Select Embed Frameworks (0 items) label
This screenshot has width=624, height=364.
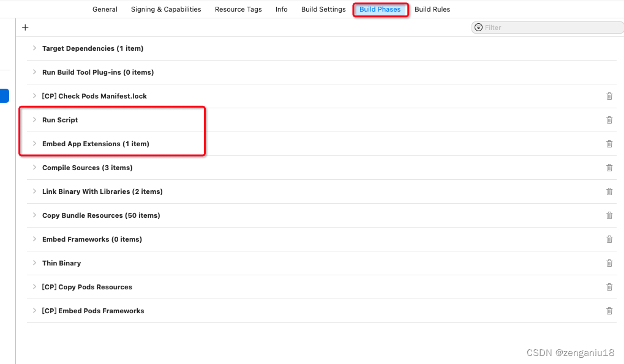(x=92, y=239)
